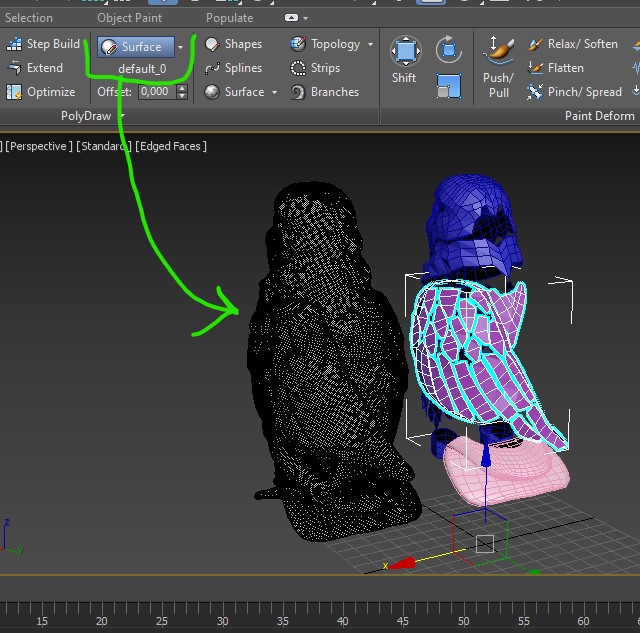Image resolution: width=640 pixels, height=633 pixels.
Task: Open the Edged Faces viewport menu
Action: (x=171, y=146)
